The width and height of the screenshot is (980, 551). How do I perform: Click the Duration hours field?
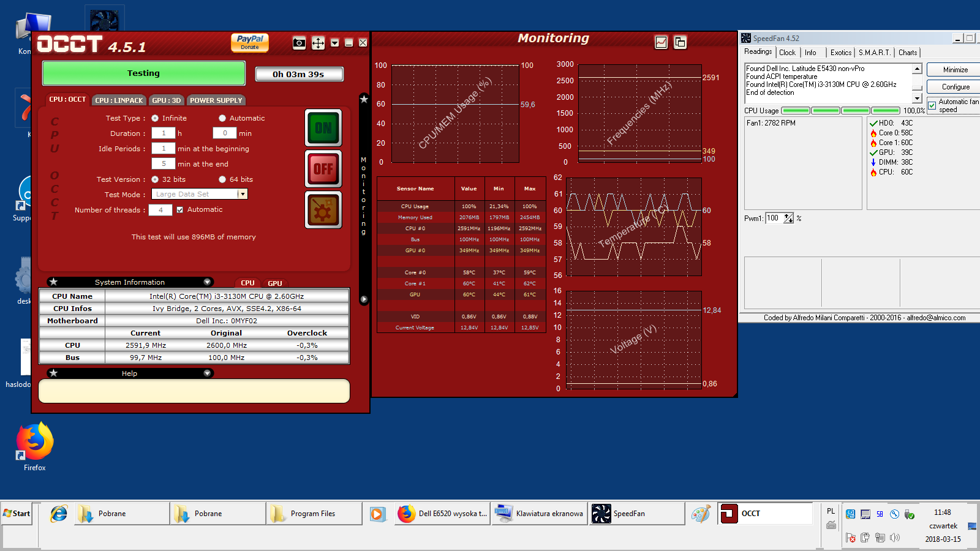click(x=164, y=133)
